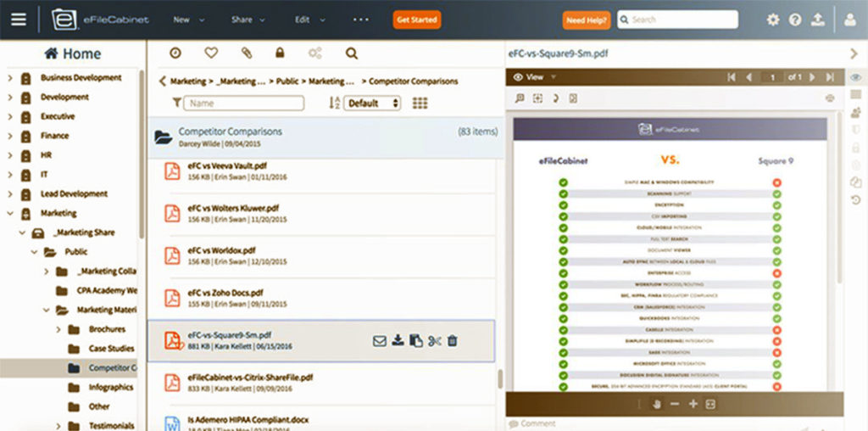Open the Edit menu in top bar
Image resolution: width=868 pixels, height=431 pixels.
[309, 20]
